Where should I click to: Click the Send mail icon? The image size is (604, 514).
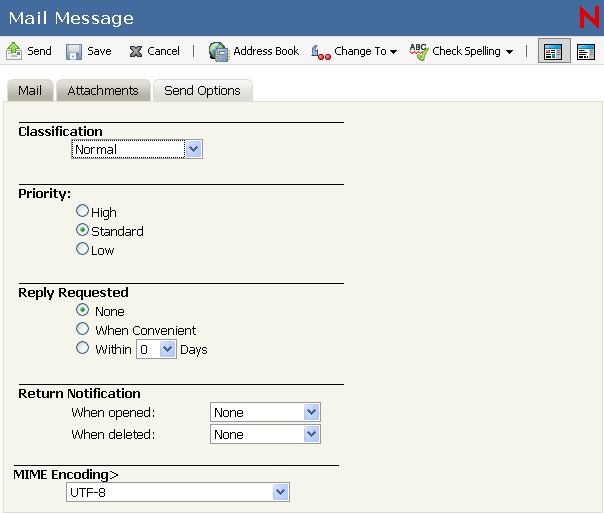tap(14, 51)
